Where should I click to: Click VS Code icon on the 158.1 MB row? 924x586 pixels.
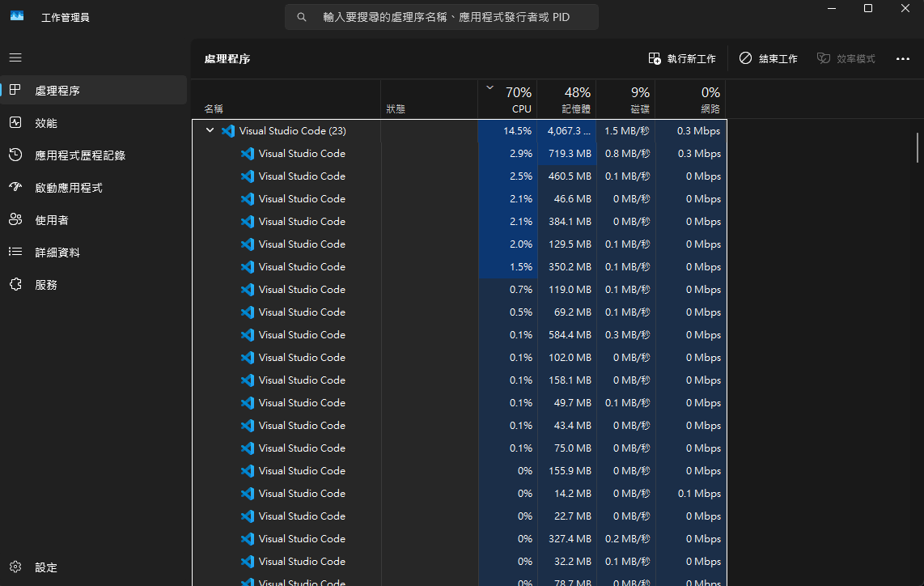tap(248, 380)
